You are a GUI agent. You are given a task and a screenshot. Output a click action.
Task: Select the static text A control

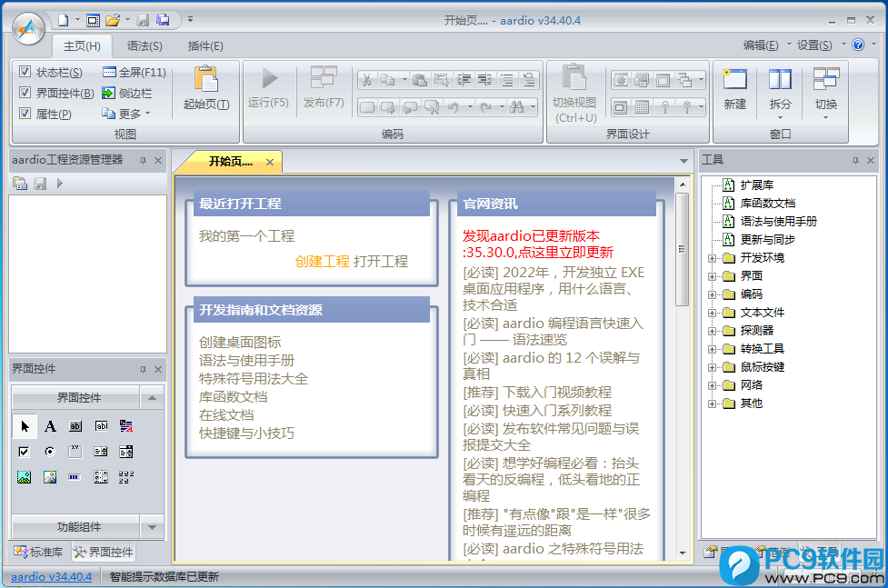point(50,426)
